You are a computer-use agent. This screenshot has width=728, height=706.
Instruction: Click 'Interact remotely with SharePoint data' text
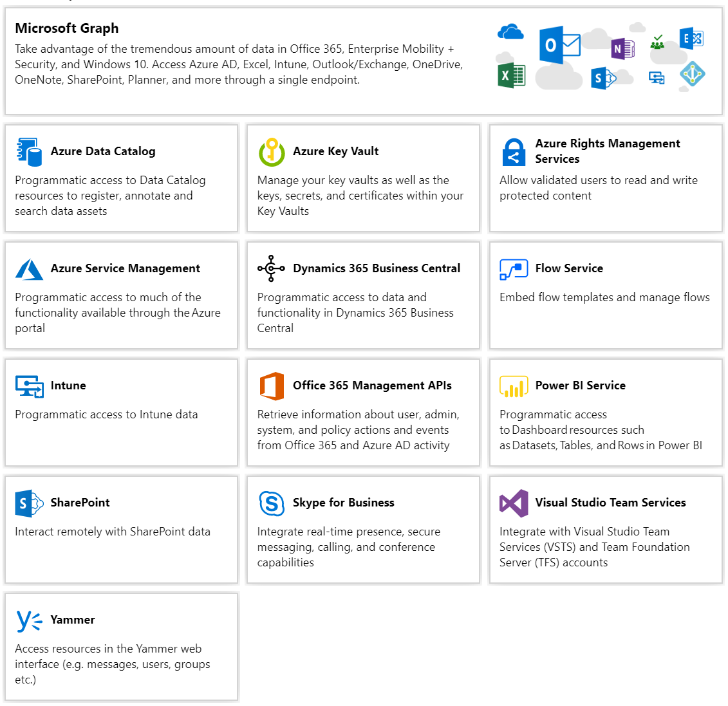pyautogui.click(x=113, y=532)
